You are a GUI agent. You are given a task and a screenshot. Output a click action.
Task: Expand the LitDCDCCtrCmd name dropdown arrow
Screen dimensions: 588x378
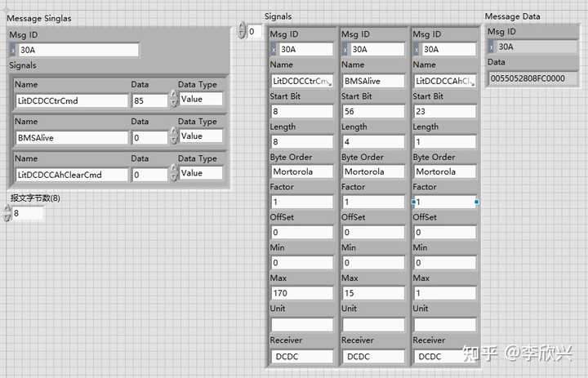(x=330, y=83)
